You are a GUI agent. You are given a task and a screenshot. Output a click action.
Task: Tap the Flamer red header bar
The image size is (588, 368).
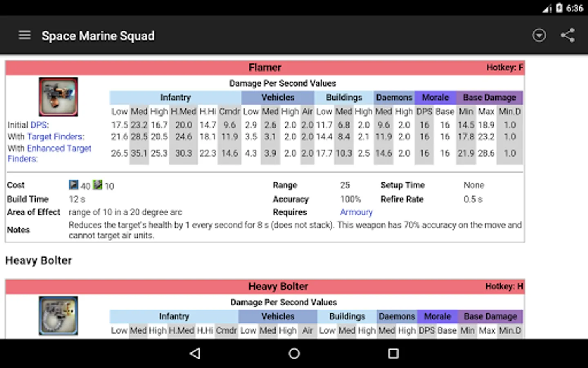click(265, 67)
